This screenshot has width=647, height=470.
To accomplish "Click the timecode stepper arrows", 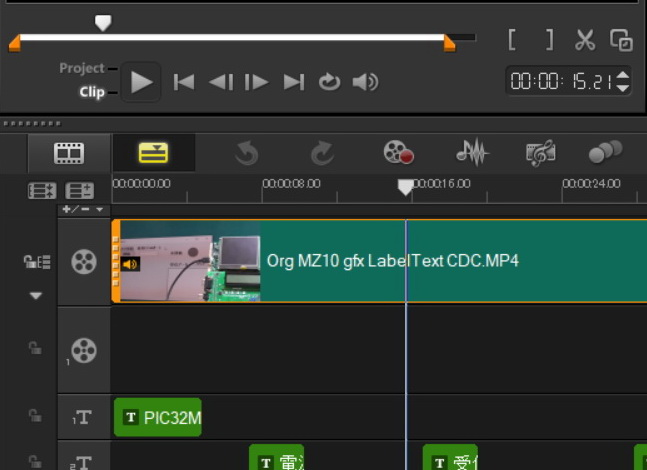I will [623, 81].
